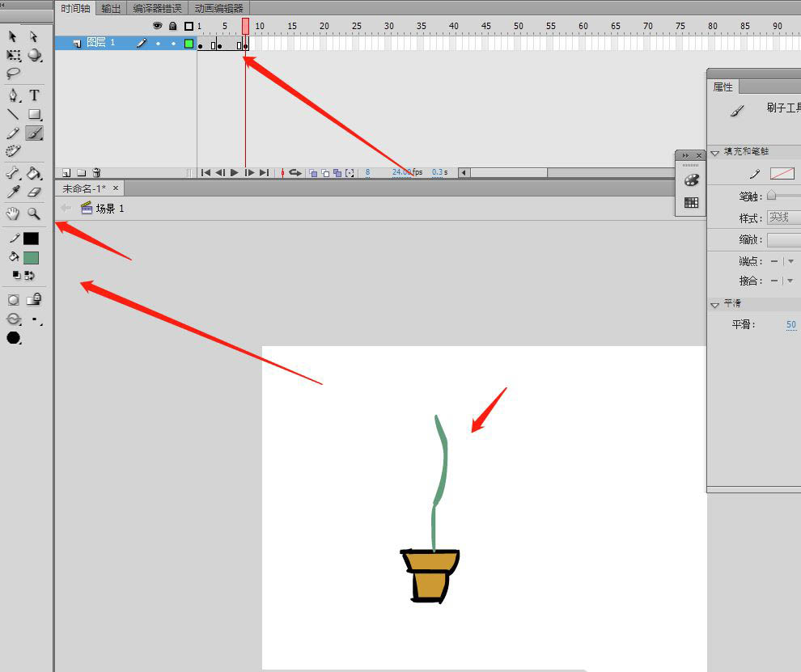
Task: Select the Free Transform tool
Action: pos(13,55)
